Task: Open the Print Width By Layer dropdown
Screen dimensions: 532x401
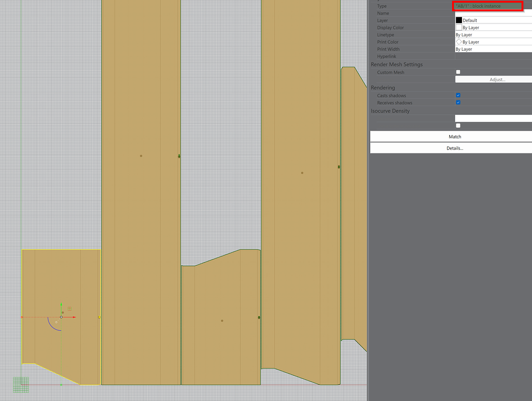Action: tap(494, 49)
